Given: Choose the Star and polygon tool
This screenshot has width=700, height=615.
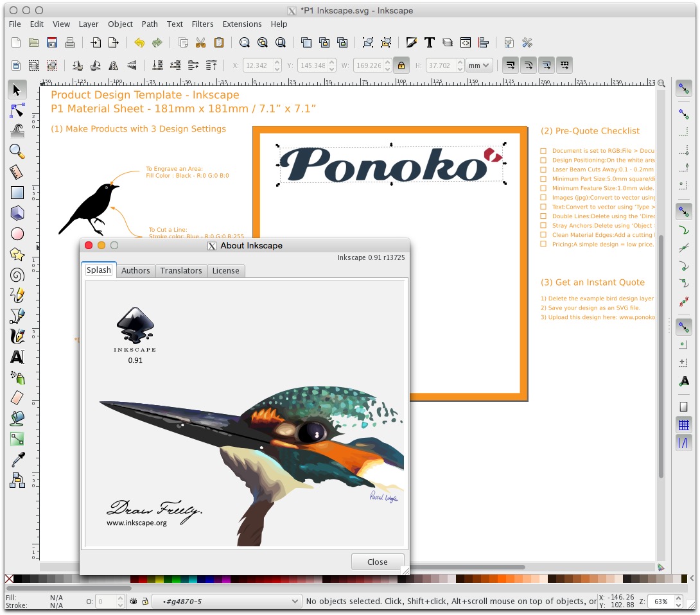Looking at the screenshot, I should tap(17, 254).
